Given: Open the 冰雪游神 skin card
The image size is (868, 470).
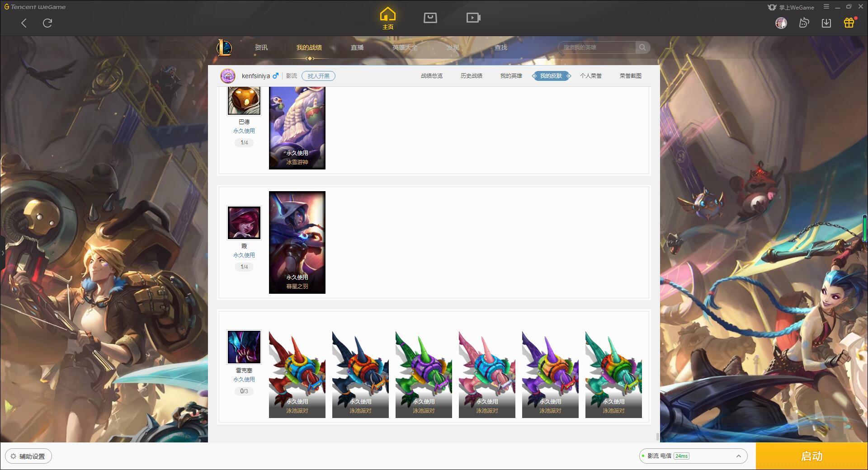Looking at the screenshot, I should coord(297,128).
